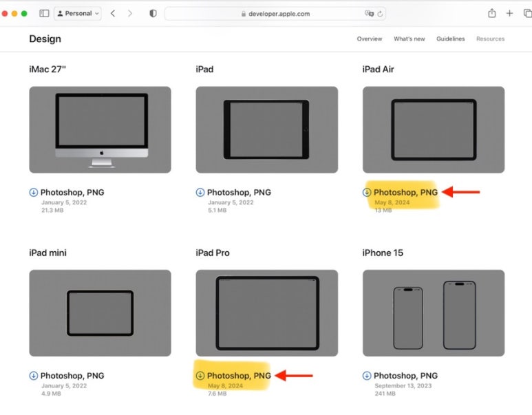Toggle the Safari sidebar
Viewport: 532px width, 415px height.
click(44, 13)
